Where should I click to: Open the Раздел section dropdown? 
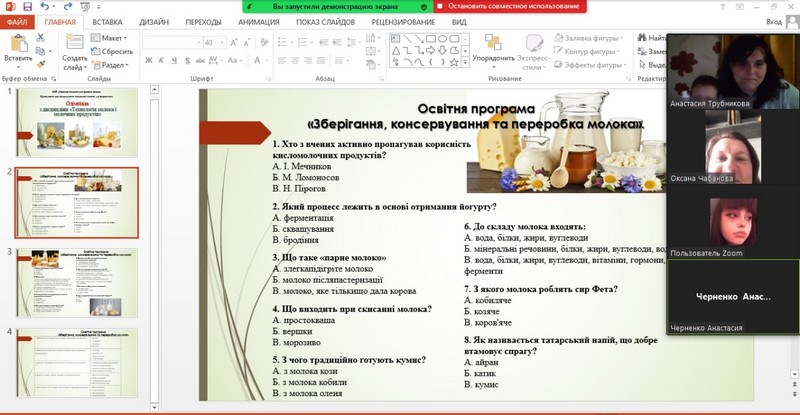click(110, 65)
